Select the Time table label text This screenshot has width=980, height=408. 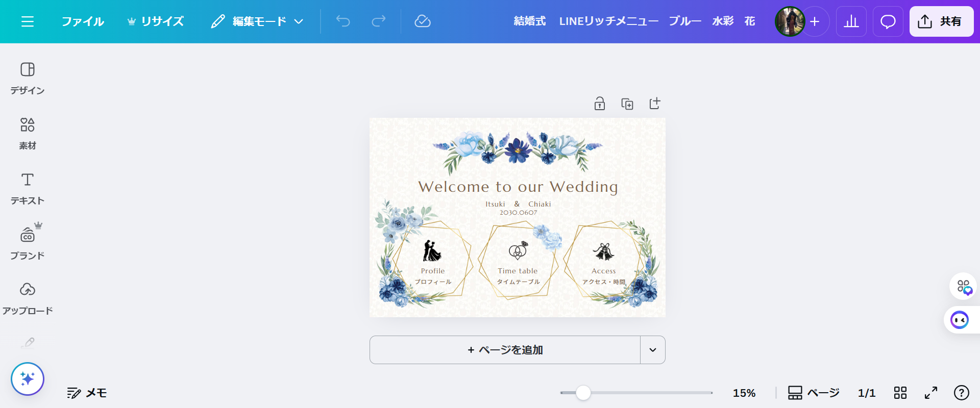[x=518, y=271]
